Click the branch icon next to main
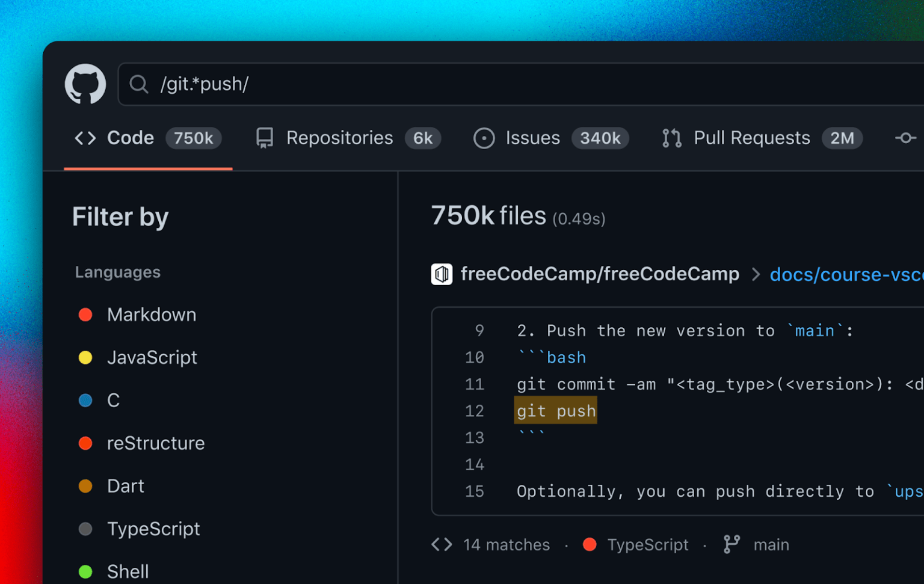 [x=731, y=543]
